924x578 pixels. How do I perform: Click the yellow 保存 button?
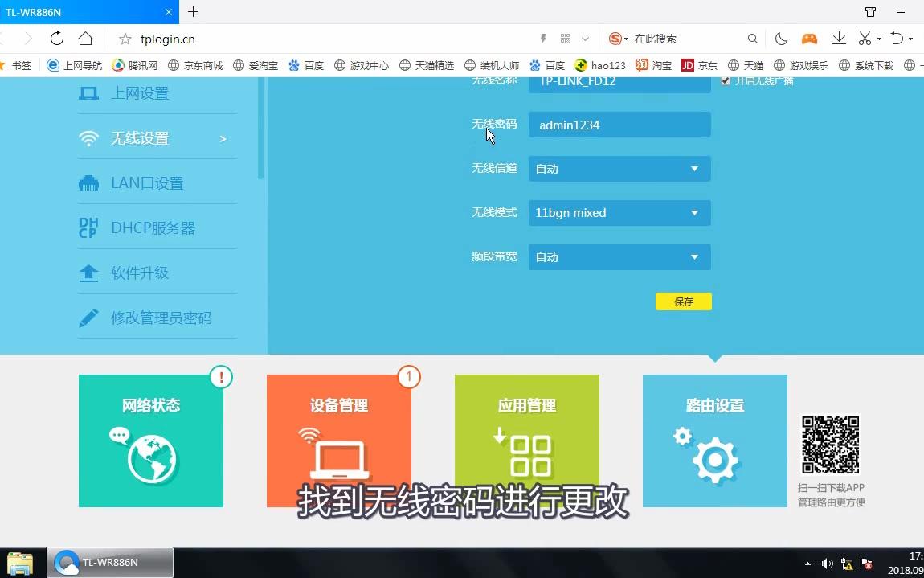pyautogui.click(x=683, y=301)
